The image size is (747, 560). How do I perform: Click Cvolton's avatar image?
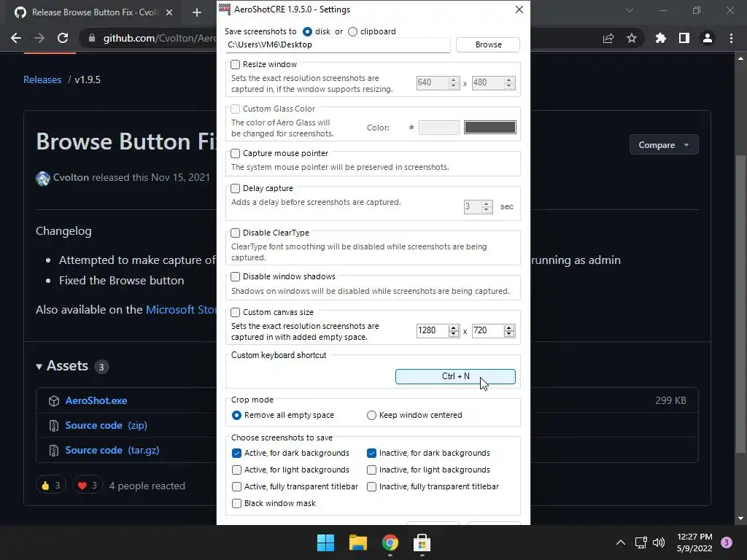[43, 178]
